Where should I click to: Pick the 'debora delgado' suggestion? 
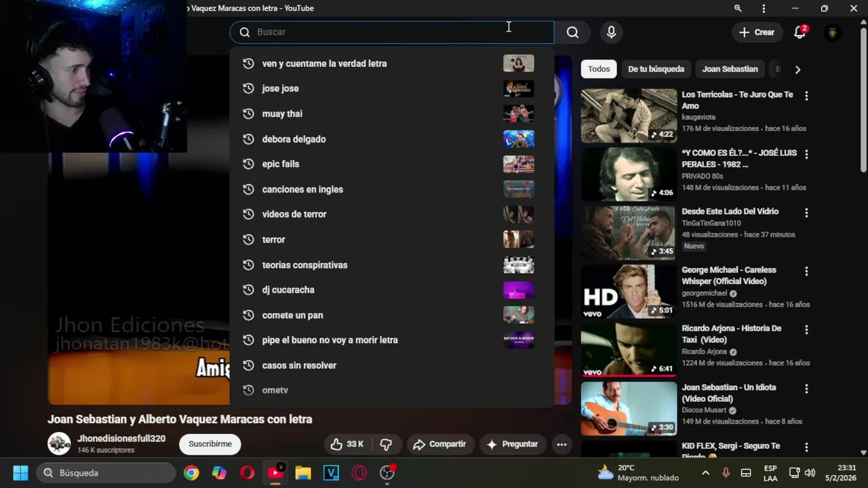(294, 139)
